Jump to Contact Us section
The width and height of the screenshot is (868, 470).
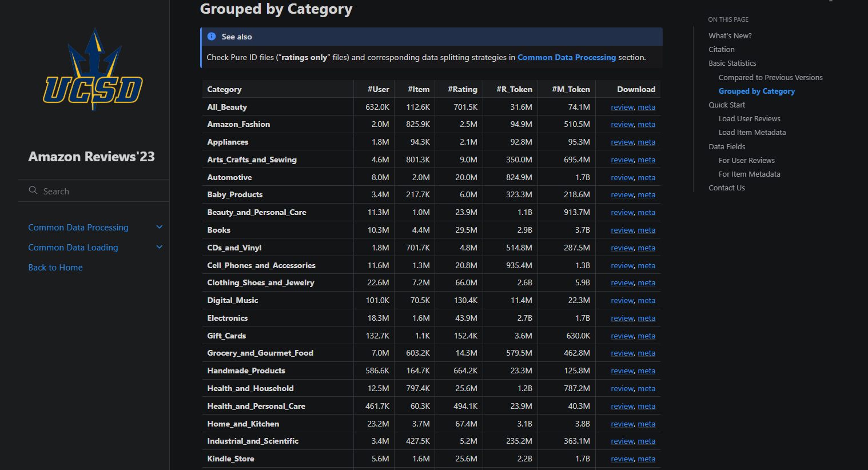coord(727,188)
